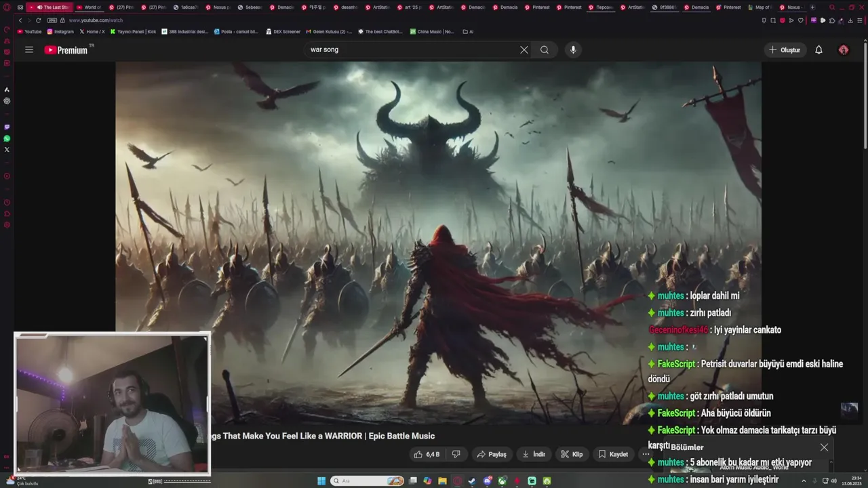Clear the search text with the X

[x=524, y=49]
